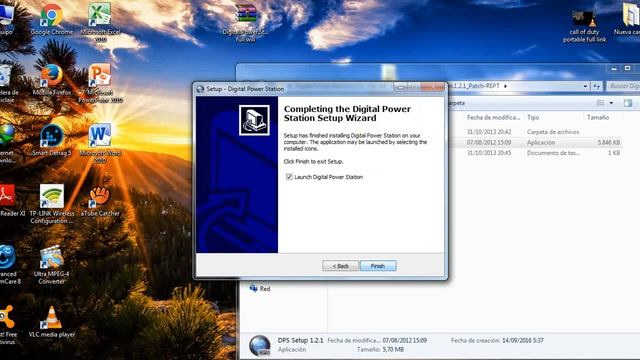Click the Back button in Setup
The height and width of the screenshot is (360, 640).
pyautogui.click(x=340, y=266)
